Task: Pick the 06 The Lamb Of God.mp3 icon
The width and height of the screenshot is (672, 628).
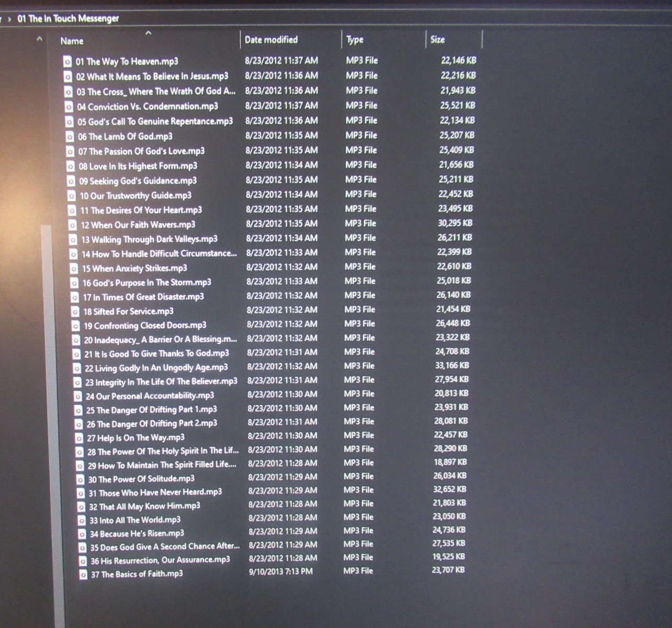Action: pyautogui.click(x=70, y=137)
